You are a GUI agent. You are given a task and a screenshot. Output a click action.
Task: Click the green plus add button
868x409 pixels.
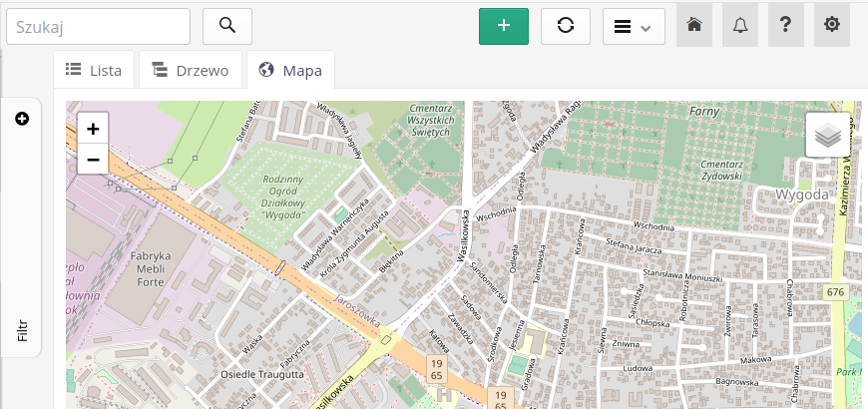click(x=504, y=26)
